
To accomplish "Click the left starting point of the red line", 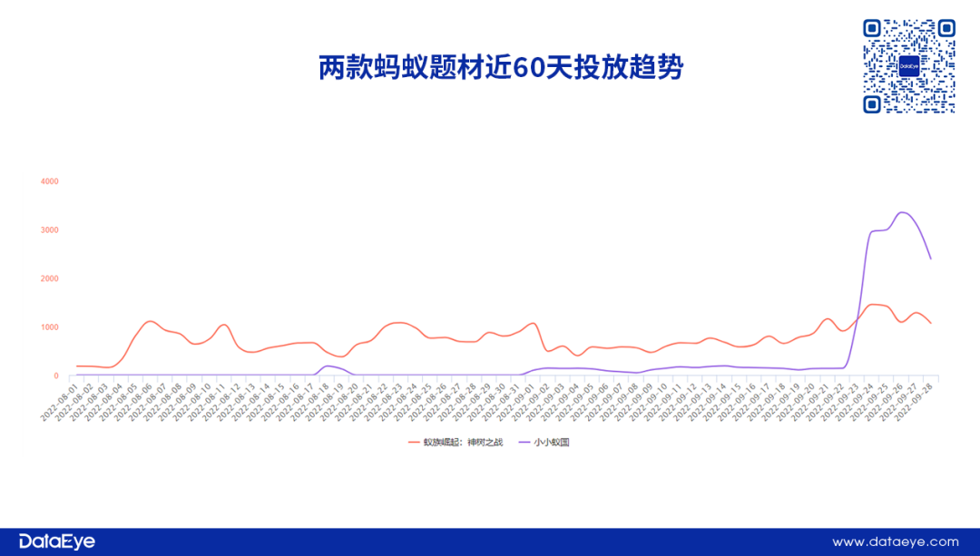I will (x=77, y=366).
